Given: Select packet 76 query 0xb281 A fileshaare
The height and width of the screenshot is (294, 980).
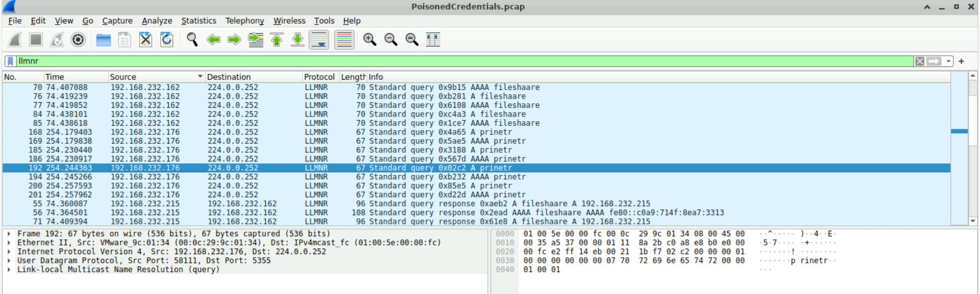Looking at the screenshot, I should pos(476,97).
